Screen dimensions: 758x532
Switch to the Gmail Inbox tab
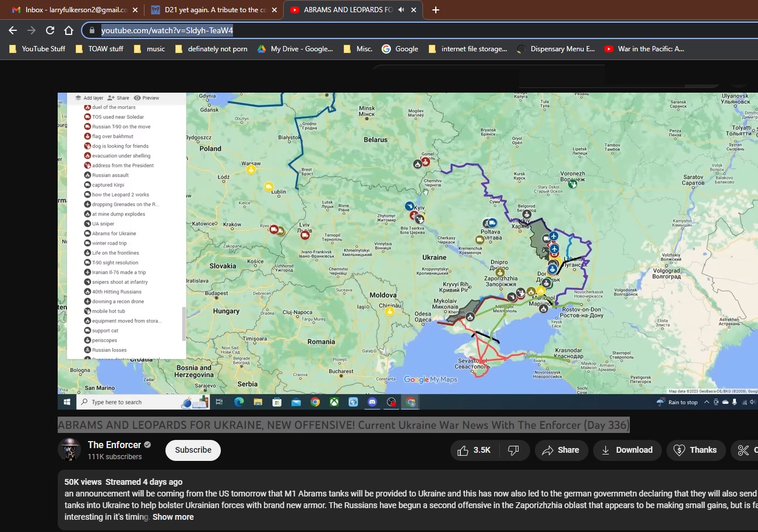73,10
